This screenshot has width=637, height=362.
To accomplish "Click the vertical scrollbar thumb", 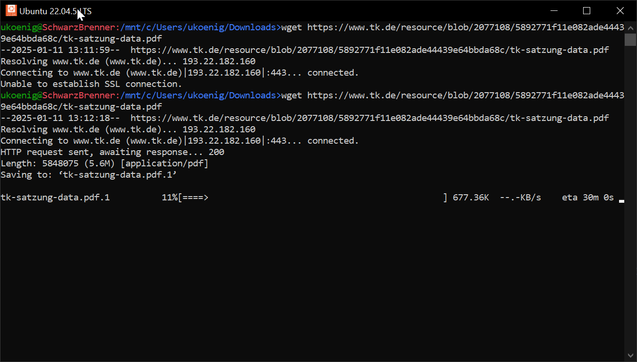I will 630,39.
